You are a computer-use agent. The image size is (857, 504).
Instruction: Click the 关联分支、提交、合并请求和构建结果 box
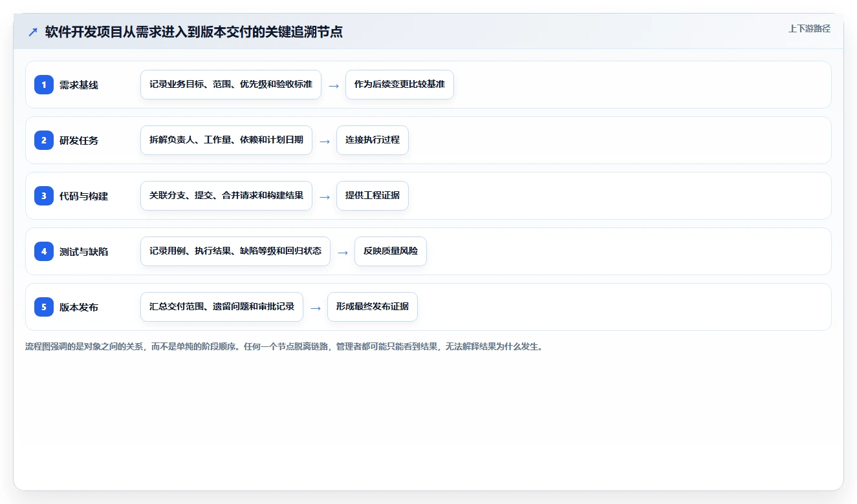226,196
